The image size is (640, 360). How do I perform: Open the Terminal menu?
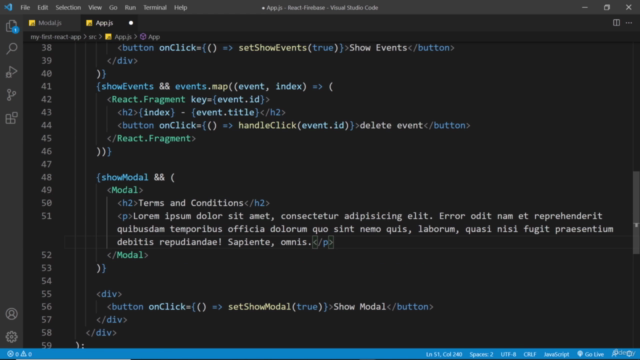point(155,7)
